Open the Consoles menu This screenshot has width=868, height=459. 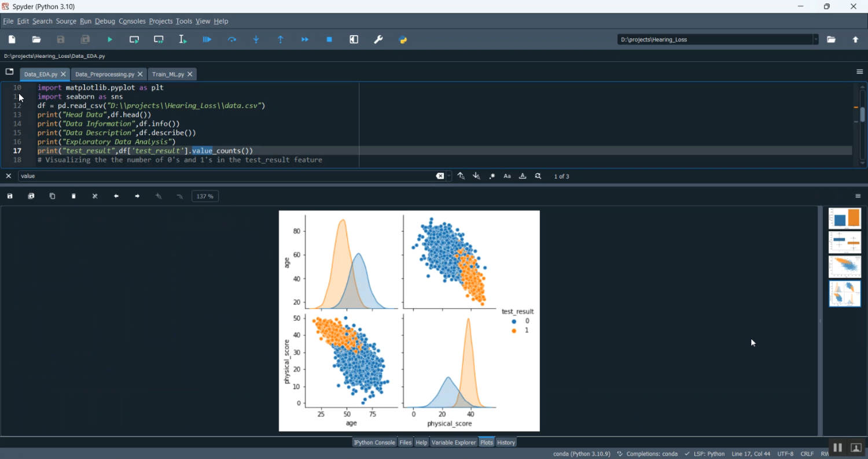point(132,21)
